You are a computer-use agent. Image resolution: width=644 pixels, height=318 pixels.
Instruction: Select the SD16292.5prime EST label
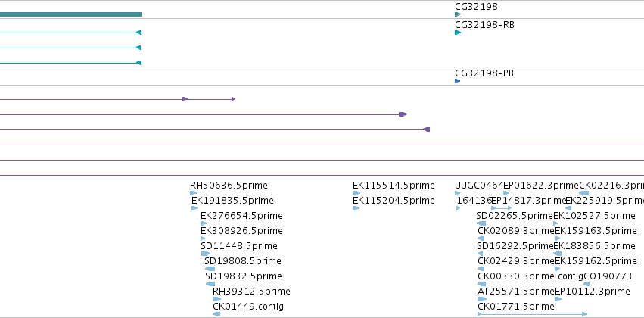click(x=515, y=246)
